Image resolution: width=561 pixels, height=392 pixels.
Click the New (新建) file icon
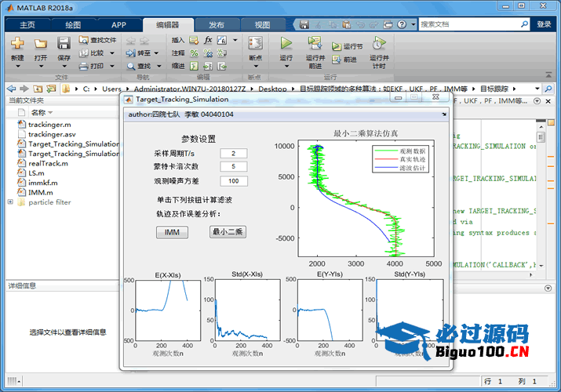point(17,44)
